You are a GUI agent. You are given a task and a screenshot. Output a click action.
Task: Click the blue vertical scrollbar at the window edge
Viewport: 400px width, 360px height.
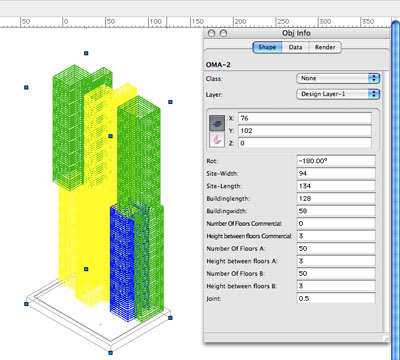point(396,187)
